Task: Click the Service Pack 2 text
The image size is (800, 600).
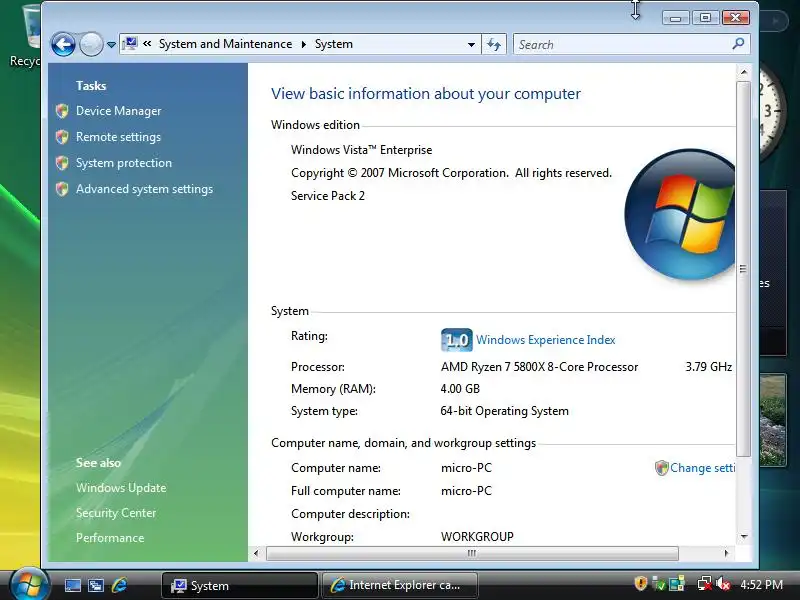Action: click(x=328, y=196)
